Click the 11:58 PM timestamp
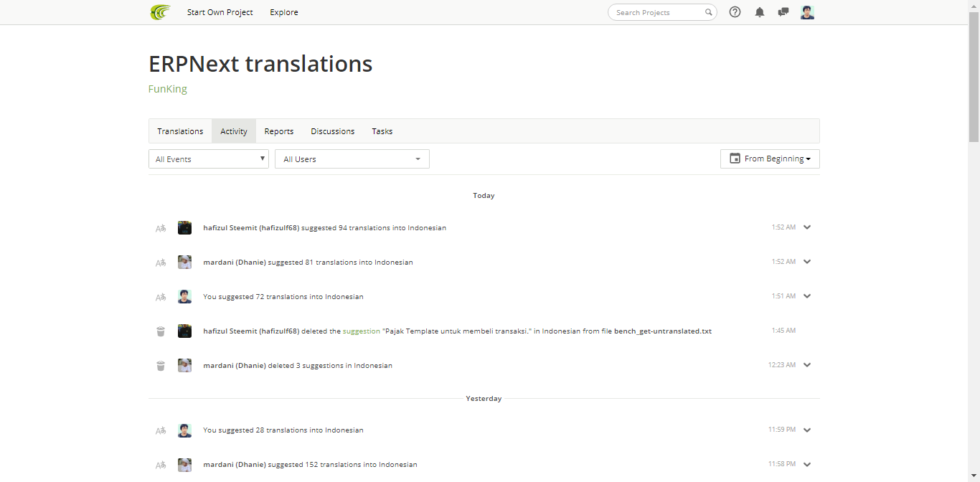The width and height of the screenshot is (980, 482). click(782, 464)
